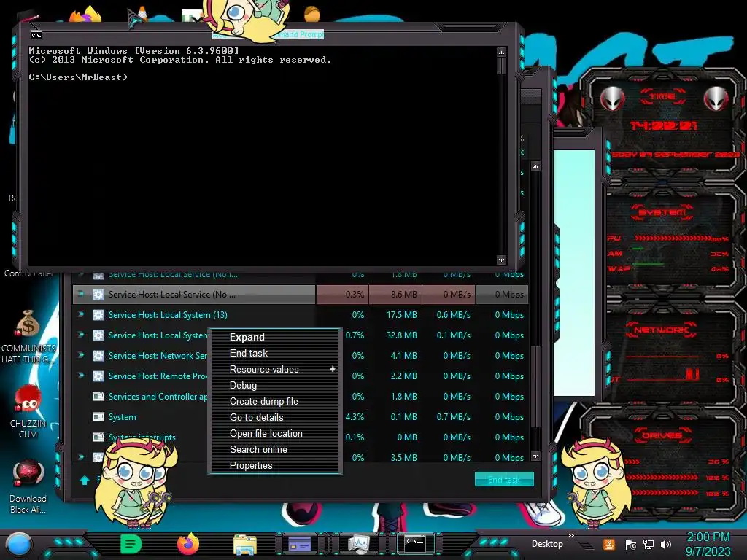Screen dimensions: 747x560
Task: Show hidden toolbar items next to Desktop
Action: tap(570, 536)
